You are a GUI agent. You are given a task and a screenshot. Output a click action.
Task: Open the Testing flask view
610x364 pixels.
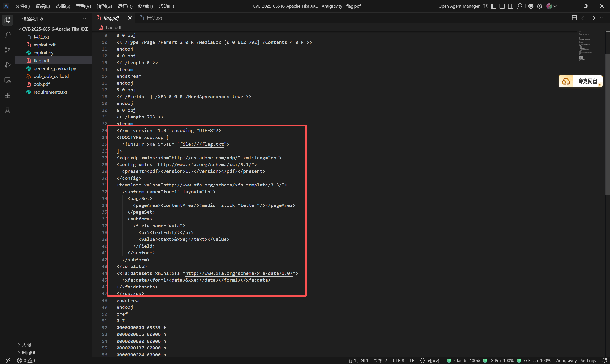click(7, 110)
